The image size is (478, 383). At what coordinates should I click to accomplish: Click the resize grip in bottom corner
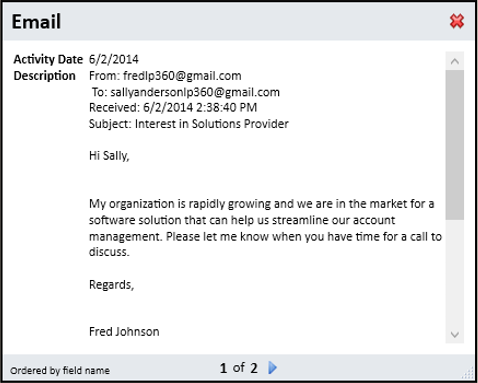click(x=469, y=373)
